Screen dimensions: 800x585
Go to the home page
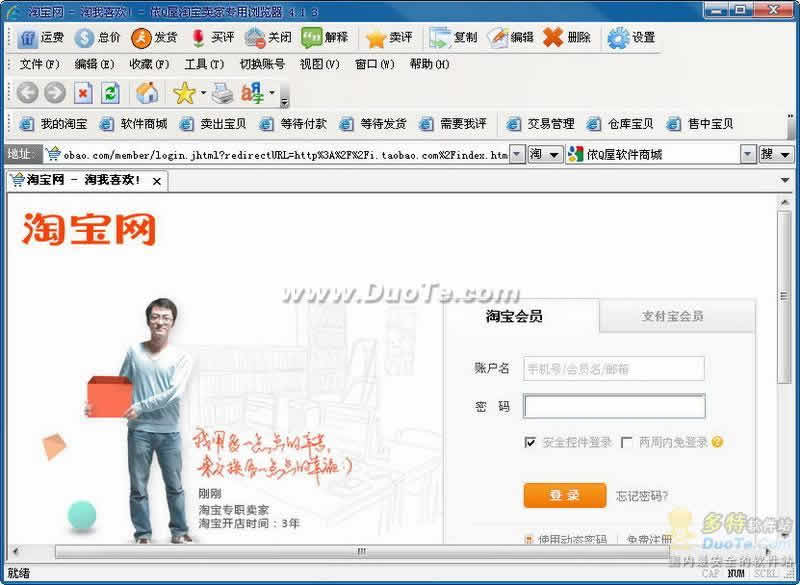click(x=147, y=93)
